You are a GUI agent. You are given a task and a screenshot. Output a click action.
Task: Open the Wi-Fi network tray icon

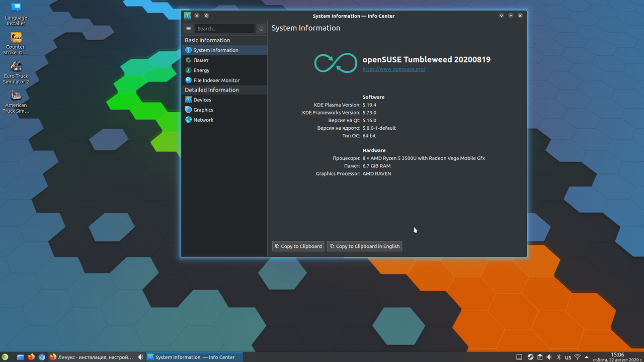point(578,357)
